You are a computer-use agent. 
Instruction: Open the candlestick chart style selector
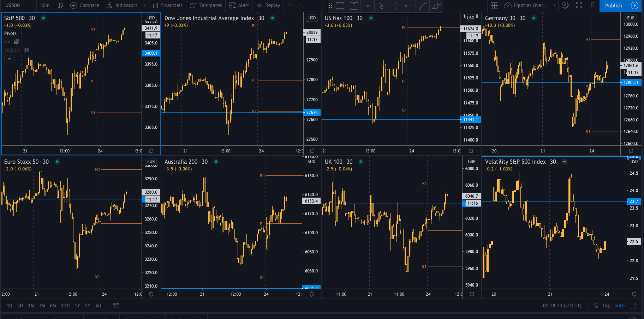(x=60, y=5)
